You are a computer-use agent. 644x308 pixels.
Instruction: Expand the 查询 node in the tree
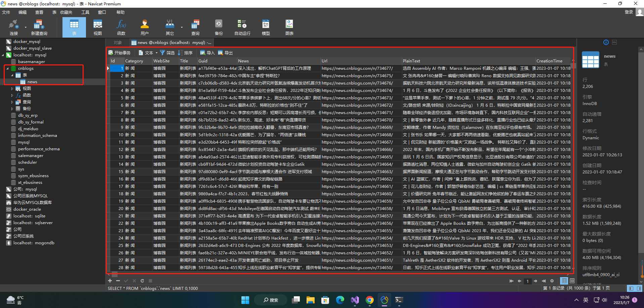point(12,102)
